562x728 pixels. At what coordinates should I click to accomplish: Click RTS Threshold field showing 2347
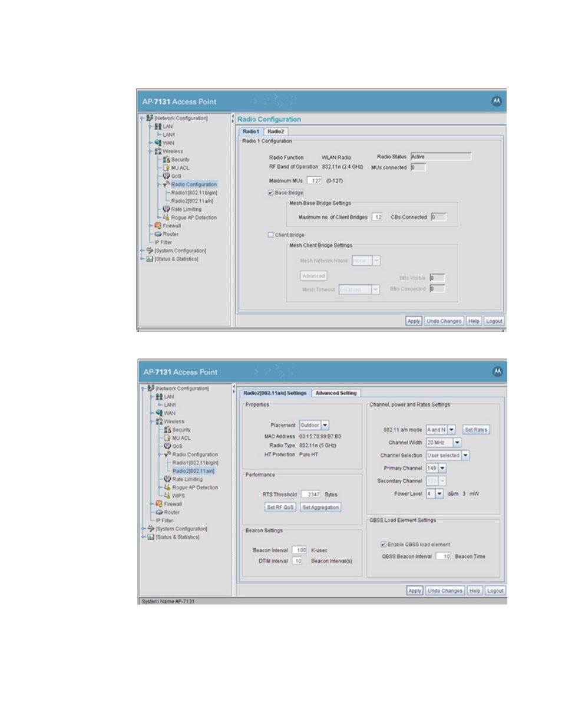click(x=310, y=495)
